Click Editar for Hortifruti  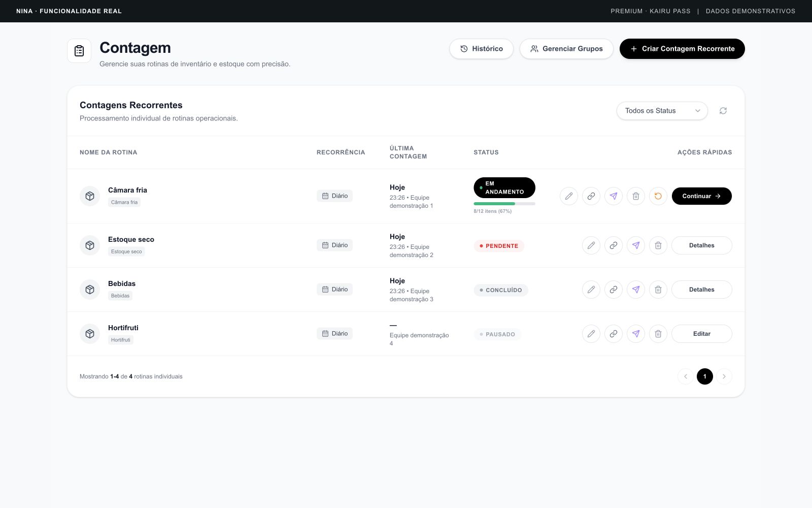[x=702, y=334]
